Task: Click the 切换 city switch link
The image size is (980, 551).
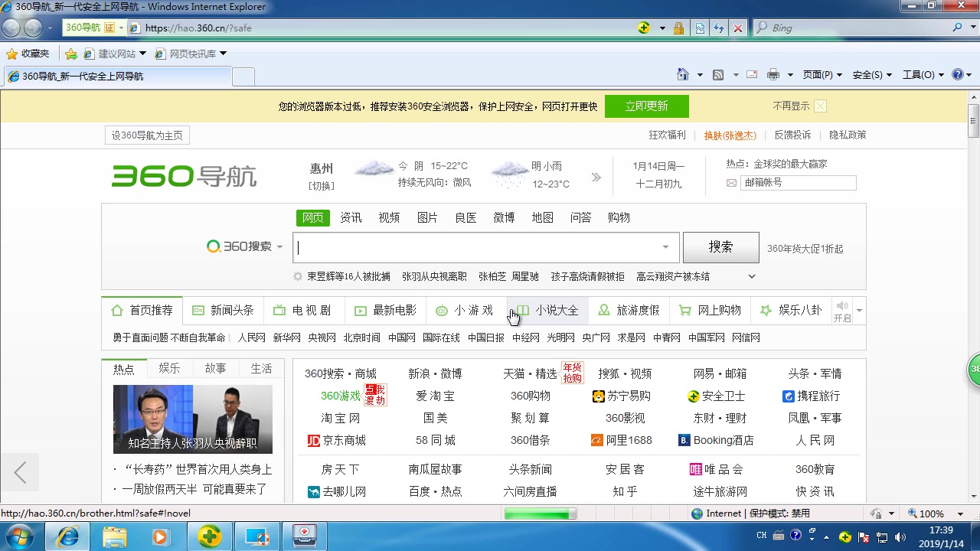Action: (x=322, y=186)
